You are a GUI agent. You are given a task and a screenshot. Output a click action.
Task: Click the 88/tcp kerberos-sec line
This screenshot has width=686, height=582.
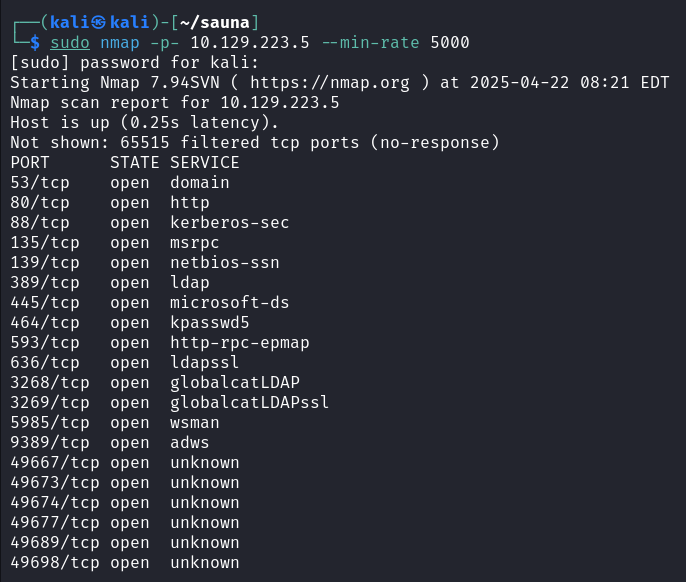click(x=150, y=223)
